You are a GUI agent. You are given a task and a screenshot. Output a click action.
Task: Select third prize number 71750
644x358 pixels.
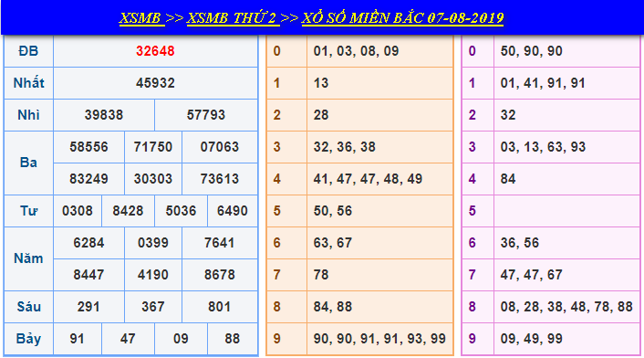coord(152,147)
